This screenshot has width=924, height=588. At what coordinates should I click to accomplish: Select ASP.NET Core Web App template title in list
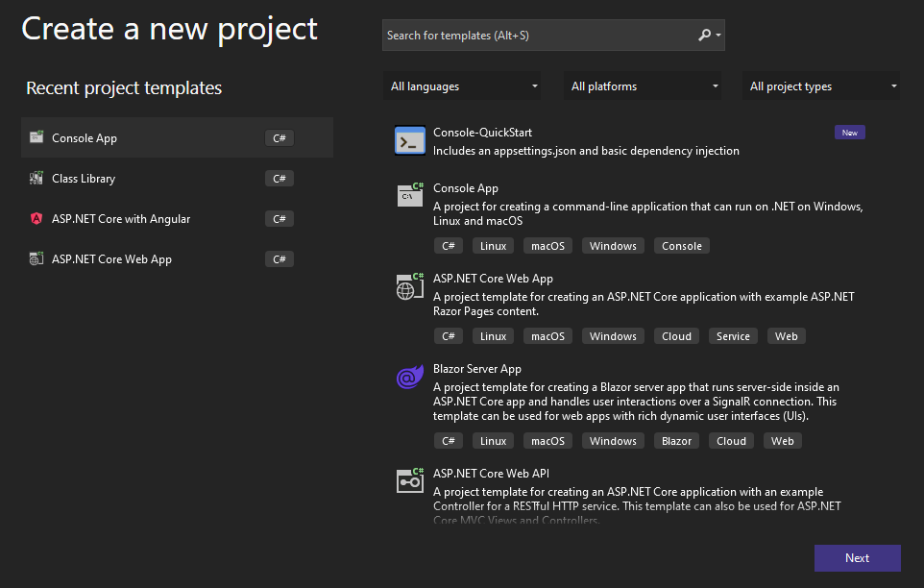pos(494,279)
